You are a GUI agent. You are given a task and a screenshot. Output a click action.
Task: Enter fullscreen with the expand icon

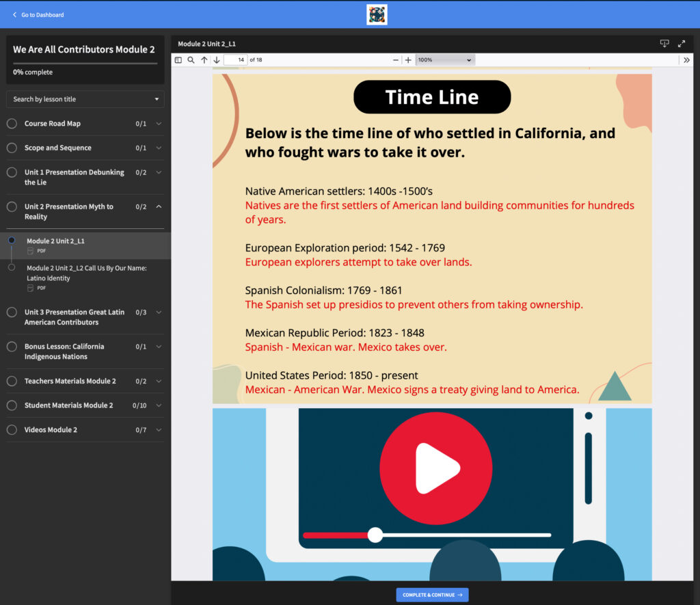coord(682,44)
